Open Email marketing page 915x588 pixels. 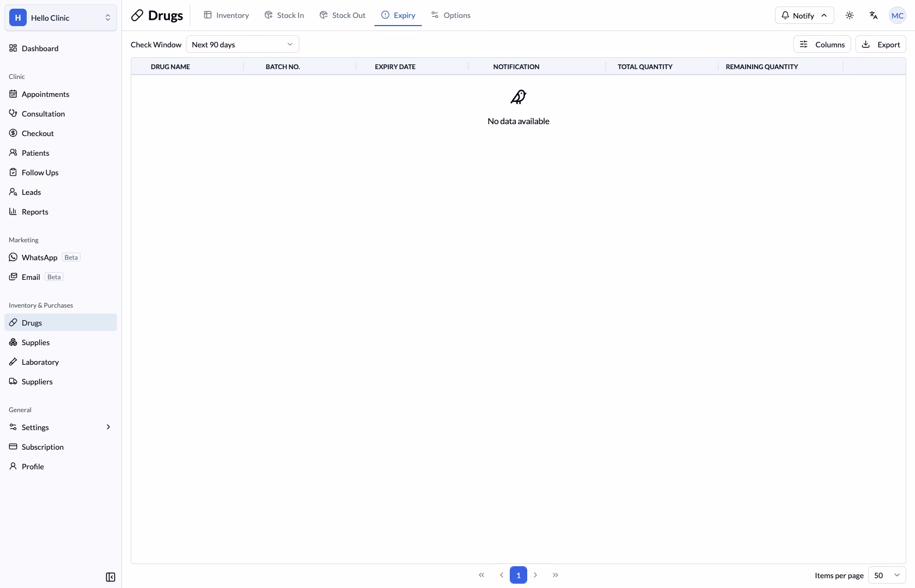[x=60, y=277]
